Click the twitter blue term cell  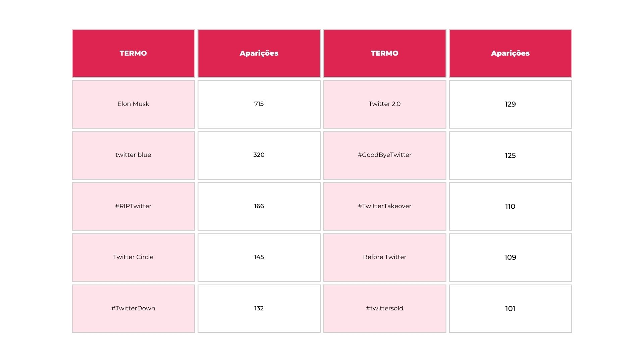(133, 155)
